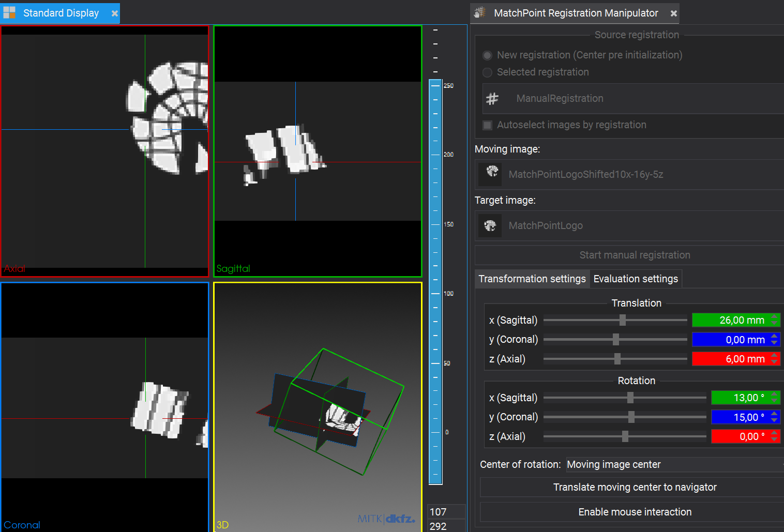The image size is (784, 532).
Task: Click Enable mouse interaction button
Action: pyautogui.click(x=635, y=512)
